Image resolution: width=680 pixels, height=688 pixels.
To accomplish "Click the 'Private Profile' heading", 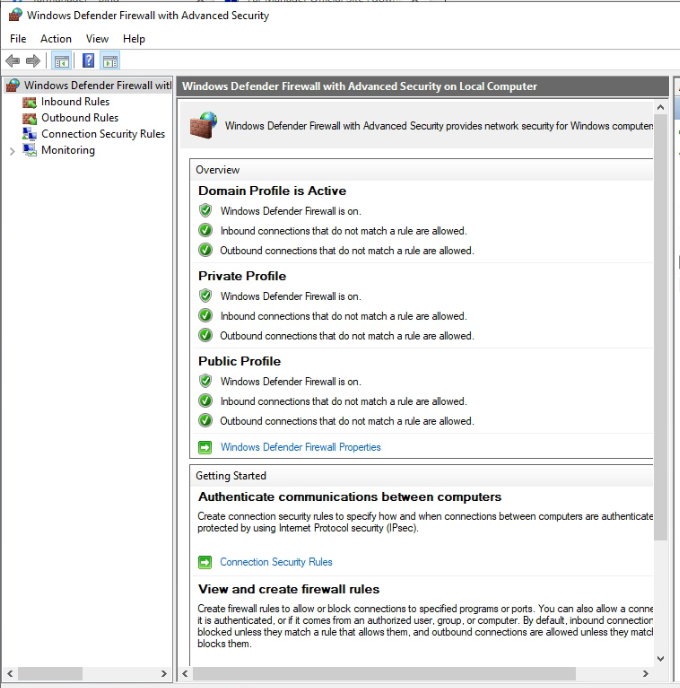I will pos(242,276).
